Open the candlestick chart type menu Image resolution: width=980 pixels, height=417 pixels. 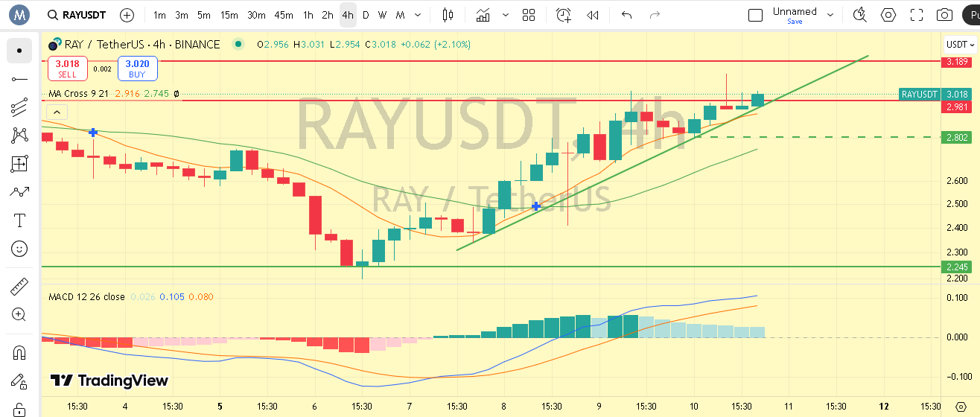448,15
